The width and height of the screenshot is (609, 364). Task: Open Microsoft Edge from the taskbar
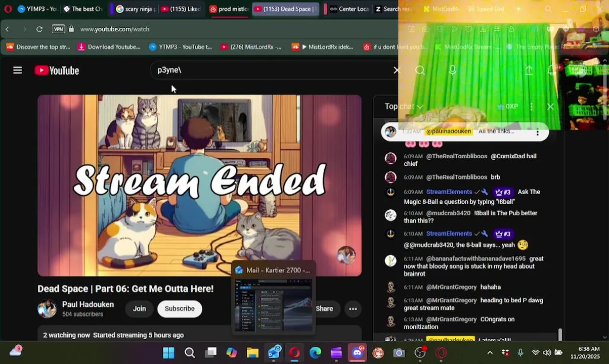click(315, 352)
